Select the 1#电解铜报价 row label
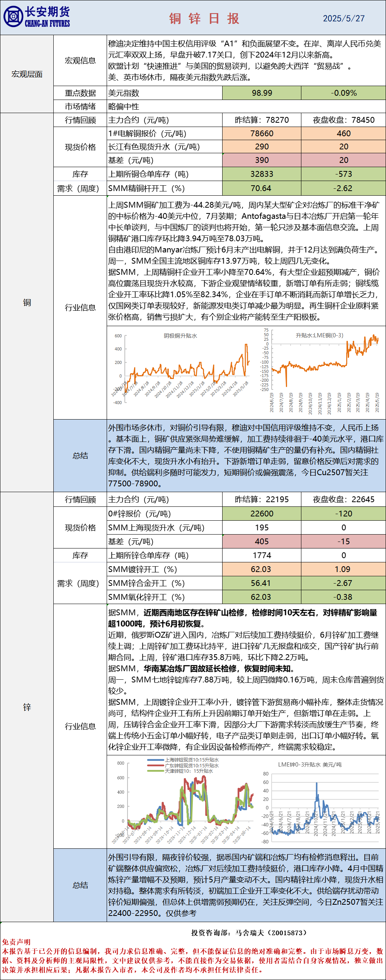This screenshot has height=980, width=386. 165,134
